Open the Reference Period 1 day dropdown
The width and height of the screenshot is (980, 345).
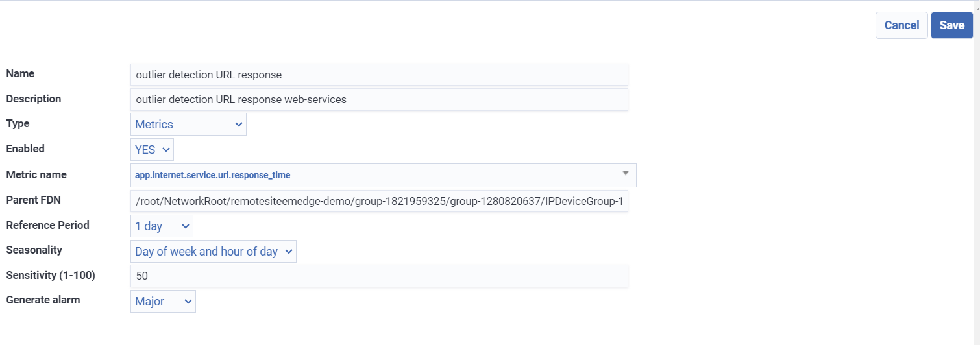162,226
